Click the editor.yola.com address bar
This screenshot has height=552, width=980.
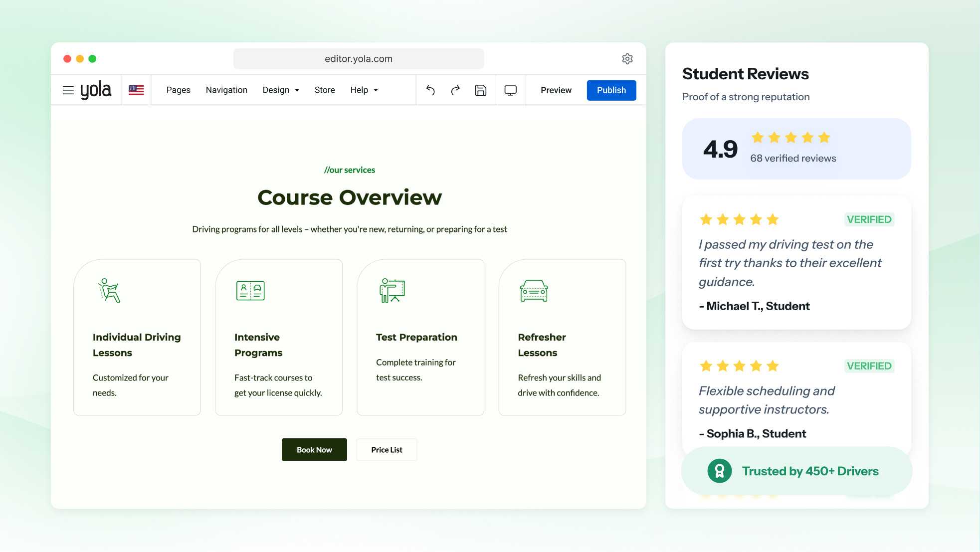point(359,59)
